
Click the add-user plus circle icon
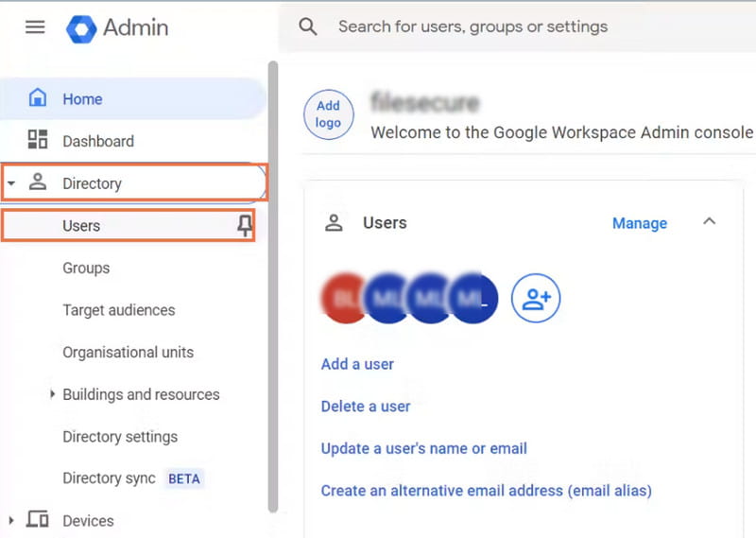pyautogui.click(x=536, y=298)
